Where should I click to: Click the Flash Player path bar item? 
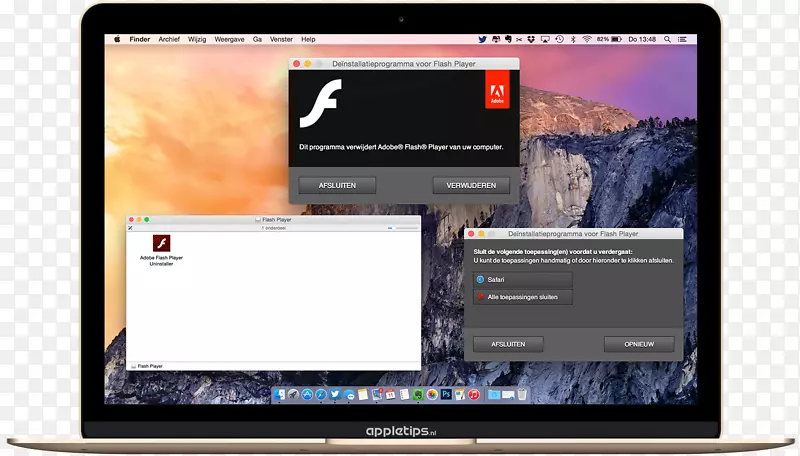click(147, 366)
